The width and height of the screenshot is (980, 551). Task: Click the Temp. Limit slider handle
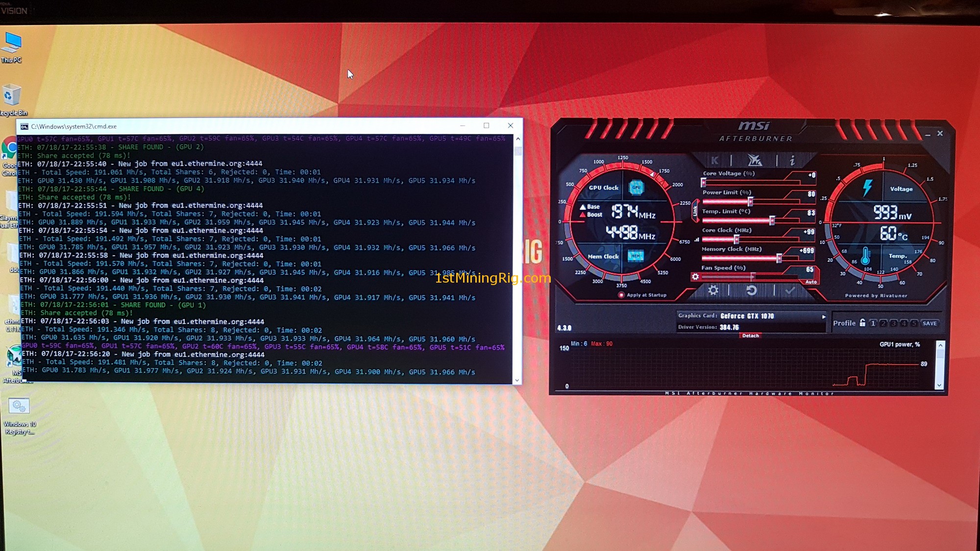click(x=772, y=220)
